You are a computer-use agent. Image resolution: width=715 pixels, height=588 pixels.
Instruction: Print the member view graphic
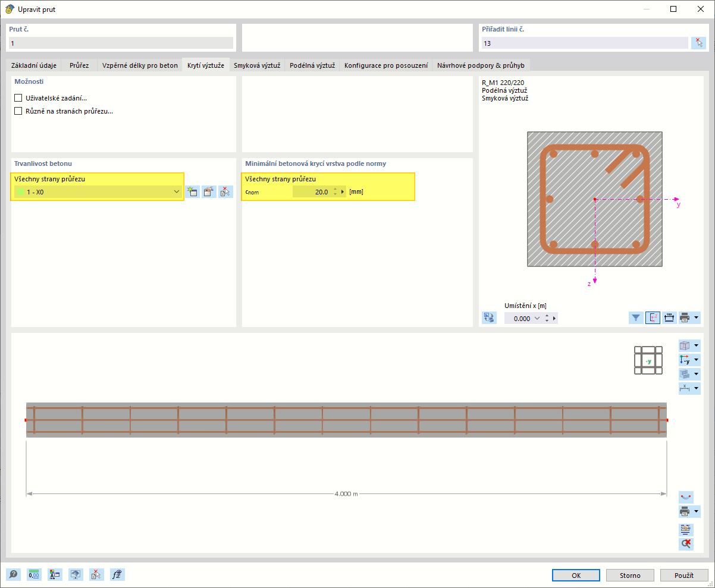tap(685, 511)
